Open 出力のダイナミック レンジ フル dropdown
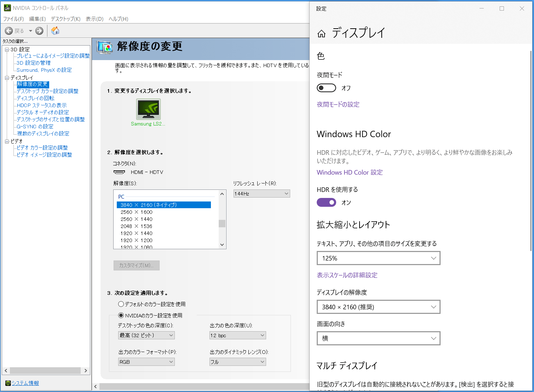534x392 pixels. pos(238,362)
